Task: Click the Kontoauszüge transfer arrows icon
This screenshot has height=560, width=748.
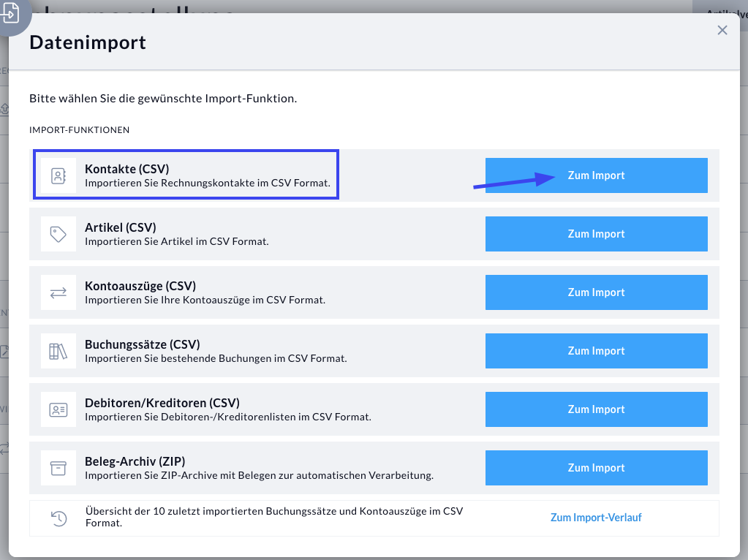Action: (58, 292)
